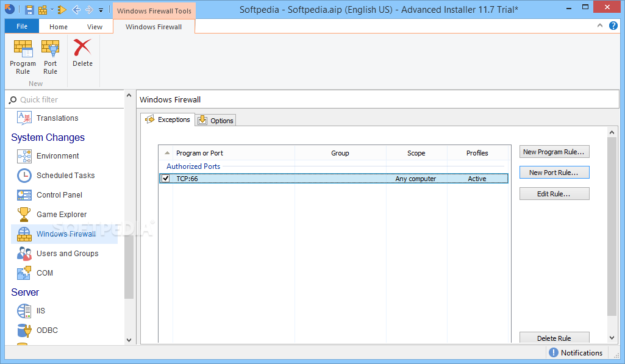Switch to the Exceptions tab

tap(168, 120)
